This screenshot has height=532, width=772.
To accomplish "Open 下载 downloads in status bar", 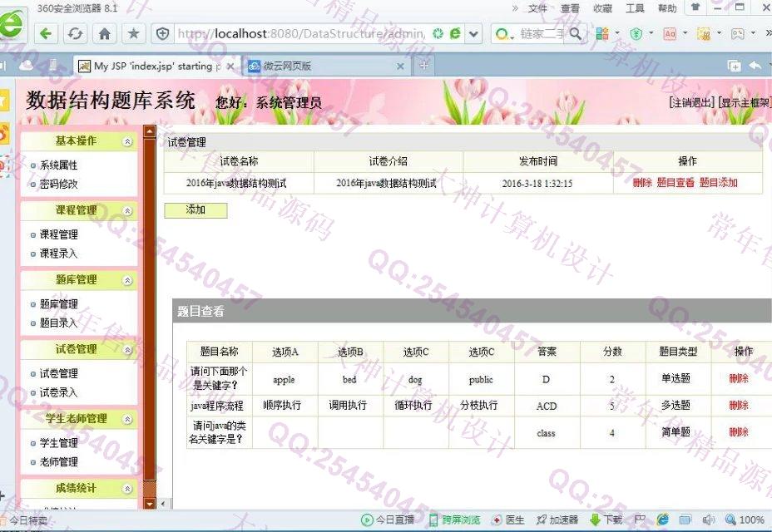I will tap(606, 520).
